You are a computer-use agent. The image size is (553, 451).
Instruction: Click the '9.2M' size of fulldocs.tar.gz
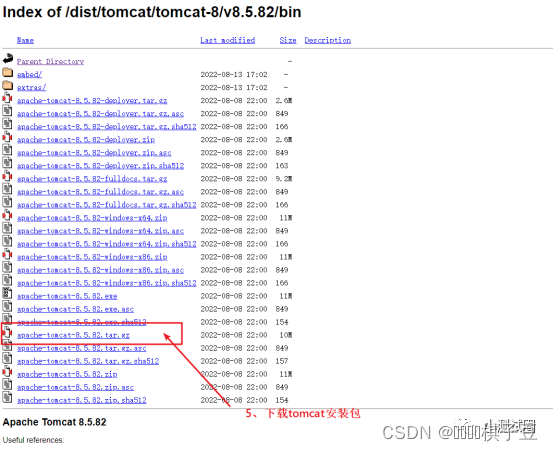[x=284, y=179]
